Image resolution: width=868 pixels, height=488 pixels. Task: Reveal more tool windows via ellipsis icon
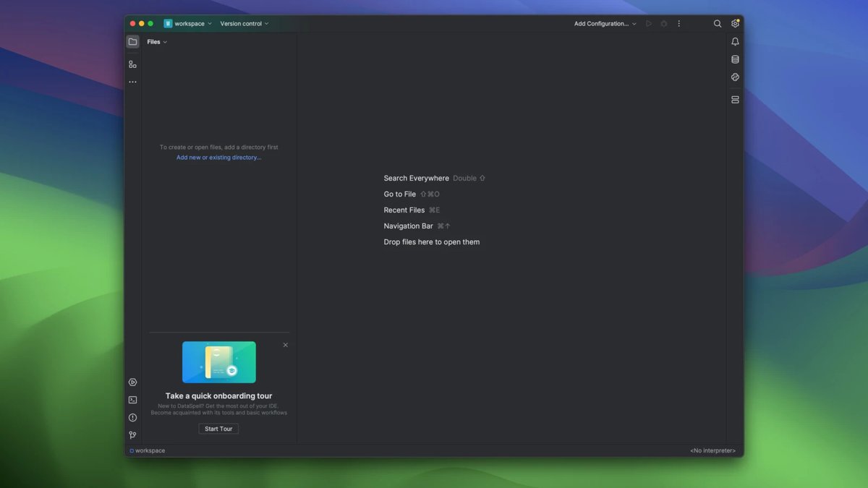click(x=132, y=81)
